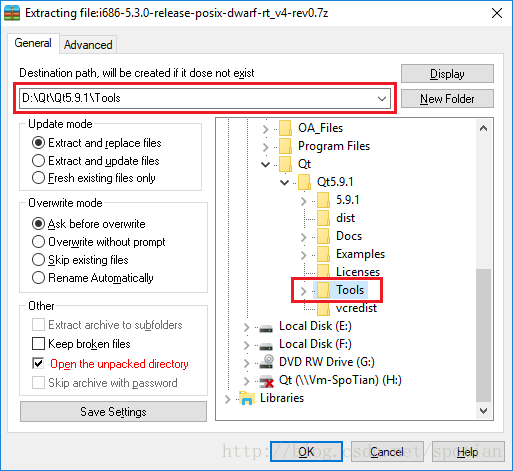Expand the Local Disk (F:) node
The width and height of the screenshot is (513, 471).
[x=247, y=345]
